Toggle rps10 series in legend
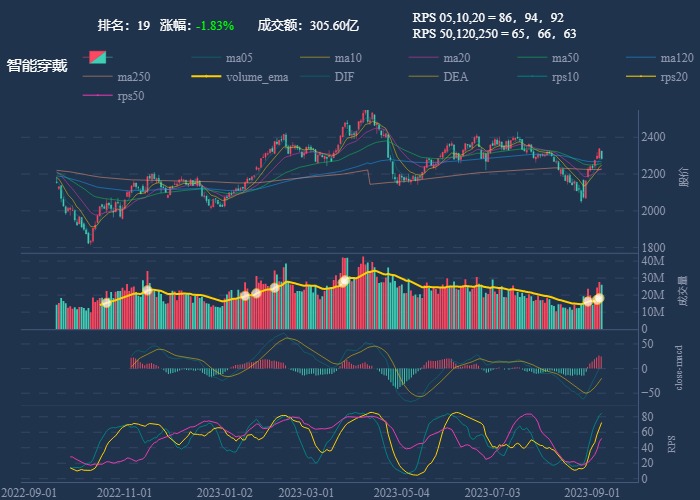Screen dimensions: 700x500 coord(565,77)
